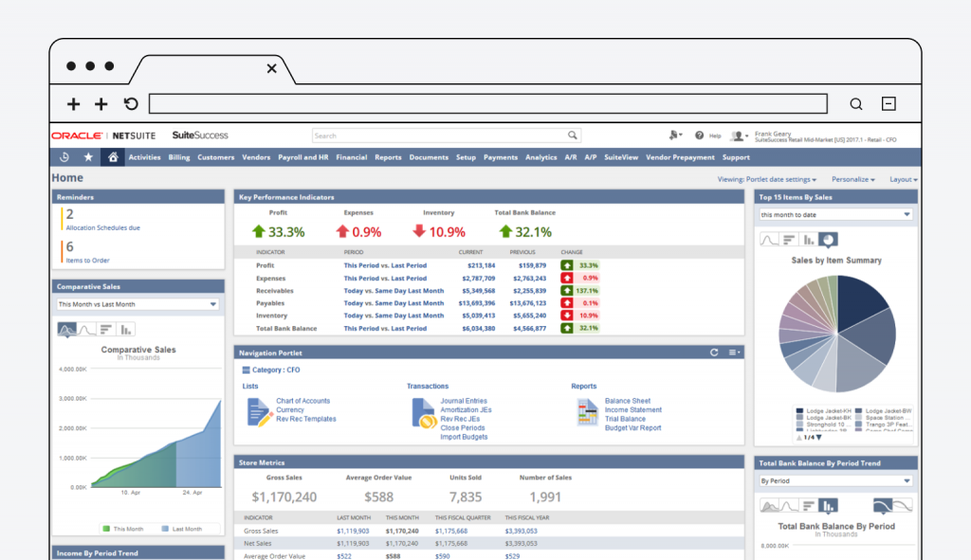Open the This Month vs Last Month dropdown

point(137,304)
